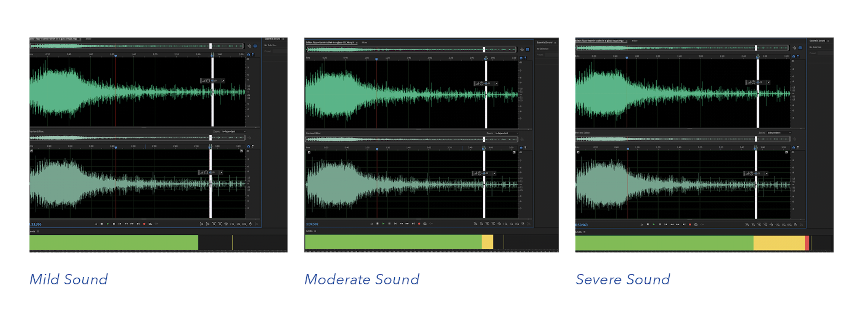This screenshot has width=868, height=318.
Task: Select Mixer tab in Mild Sound screenshot
Action: (88, 39)
